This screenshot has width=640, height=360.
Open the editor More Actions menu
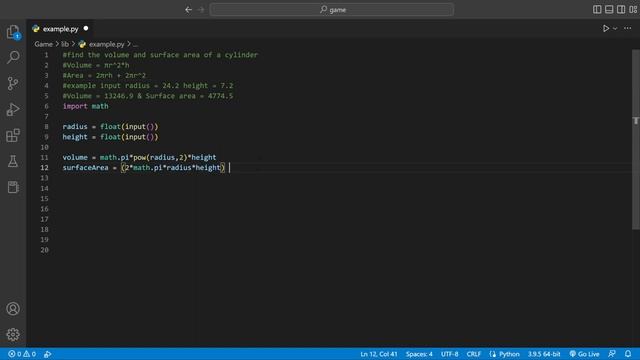tap(628, 29)
